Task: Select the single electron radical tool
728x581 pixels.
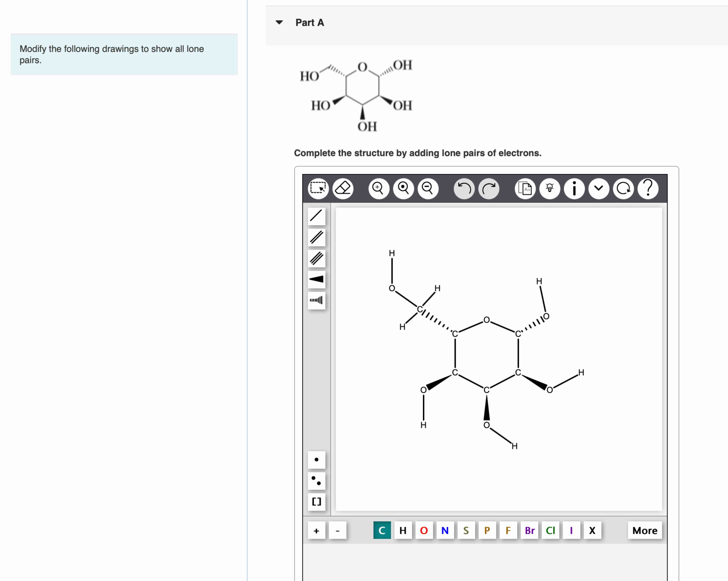Action: 316,460
